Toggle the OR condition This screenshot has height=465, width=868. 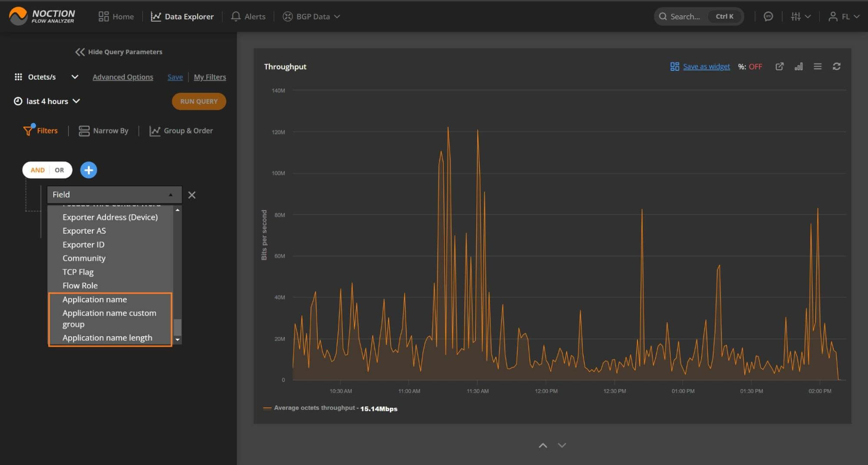point(59,170)
